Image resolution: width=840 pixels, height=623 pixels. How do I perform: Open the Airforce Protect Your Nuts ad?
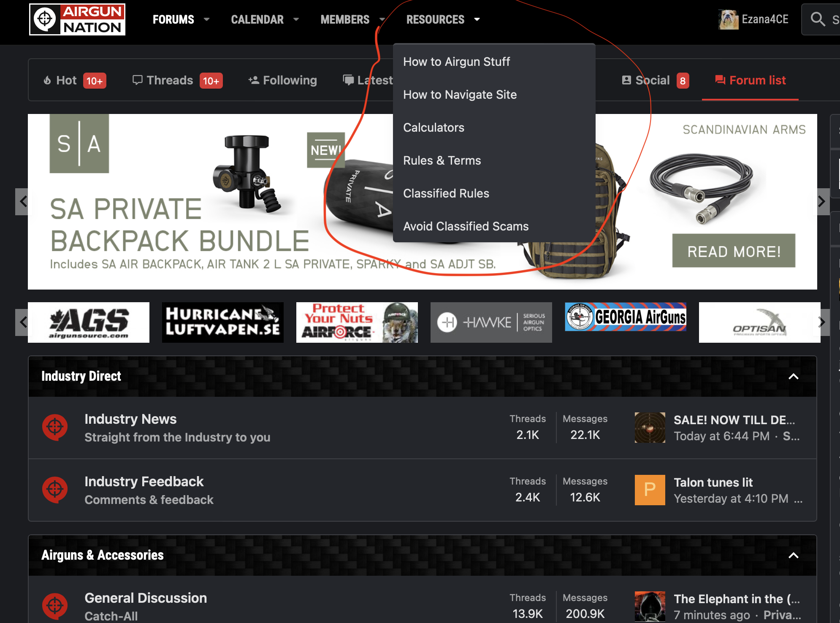point(357,322)
